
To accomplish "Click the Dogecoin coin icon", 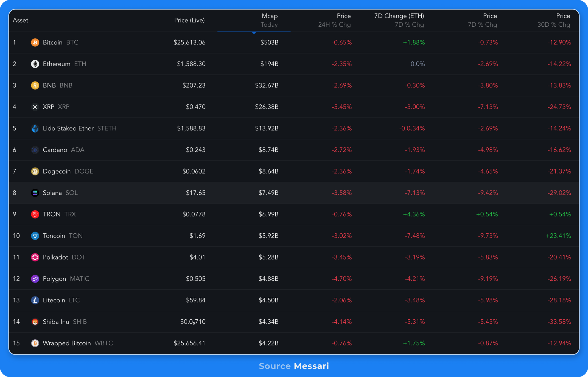I will 35,171.
